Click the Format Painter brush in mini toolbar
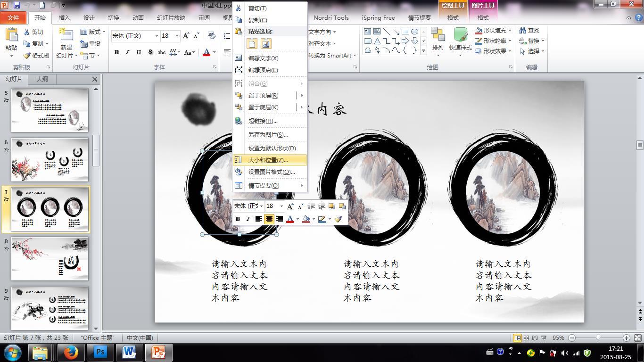 click(x=338, y=219)
